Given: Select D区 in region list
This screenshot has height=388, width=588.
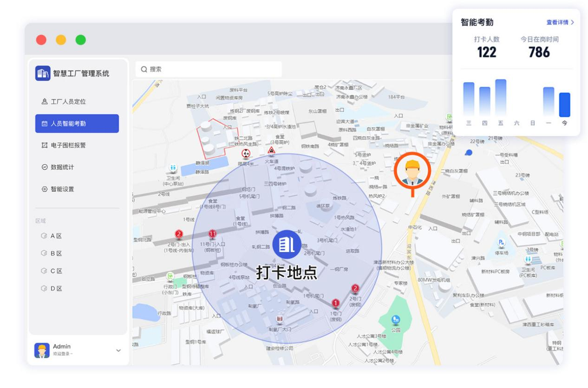Looking at the screenshot, I should [x=52, y=289].
